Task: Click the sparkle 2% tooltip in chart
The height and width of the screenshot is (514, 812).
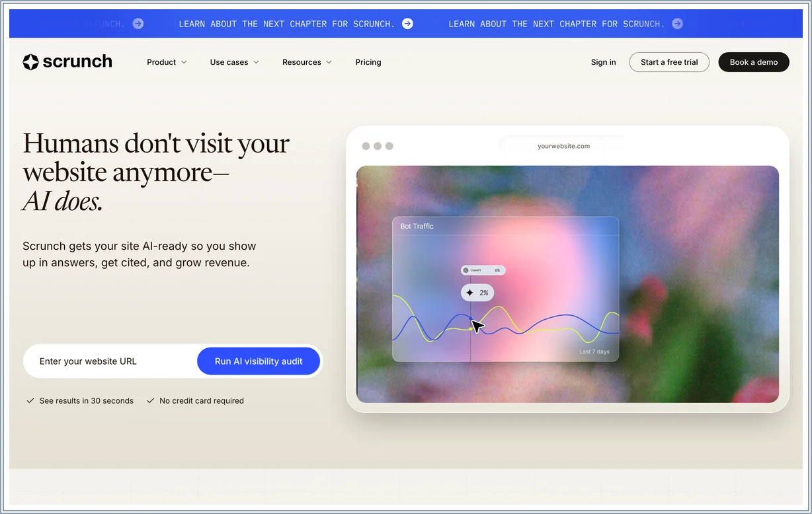Action: [477, 293]
